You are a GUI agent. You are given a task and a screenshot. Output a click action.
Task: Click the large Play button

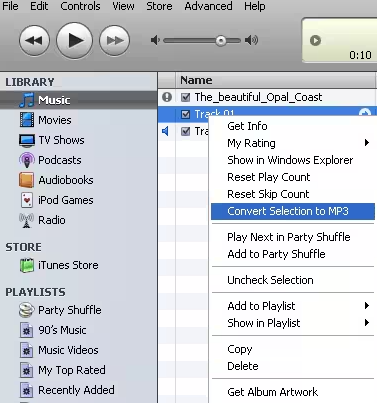(75, 41)
